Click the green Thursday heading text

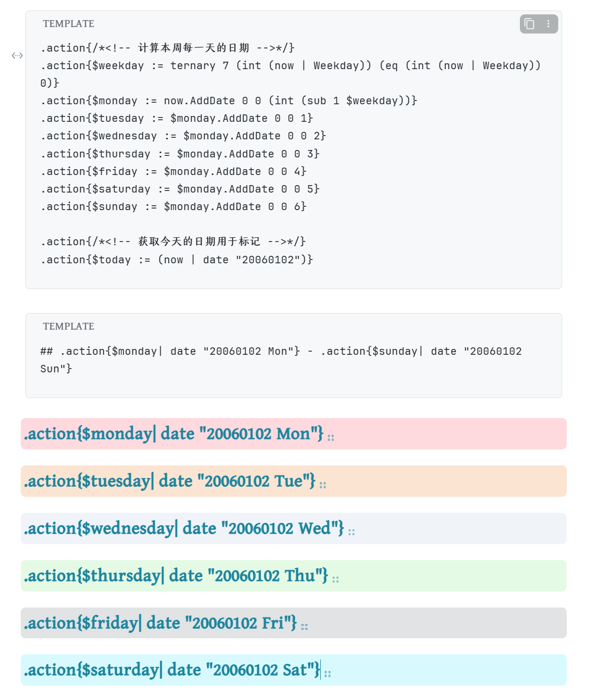click(x=176, y=576)
